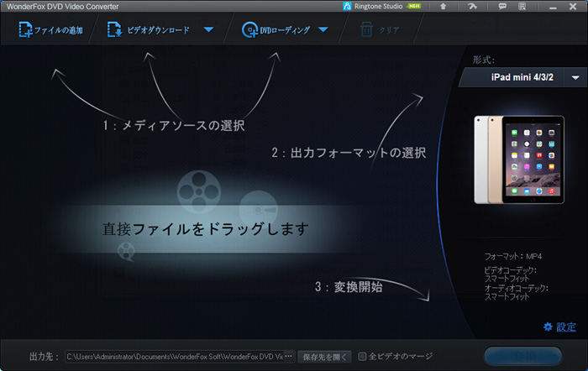The height and width of the screenshot is (371, 588).
Task: Click the gear icon next to 設定
Action: 548,327
